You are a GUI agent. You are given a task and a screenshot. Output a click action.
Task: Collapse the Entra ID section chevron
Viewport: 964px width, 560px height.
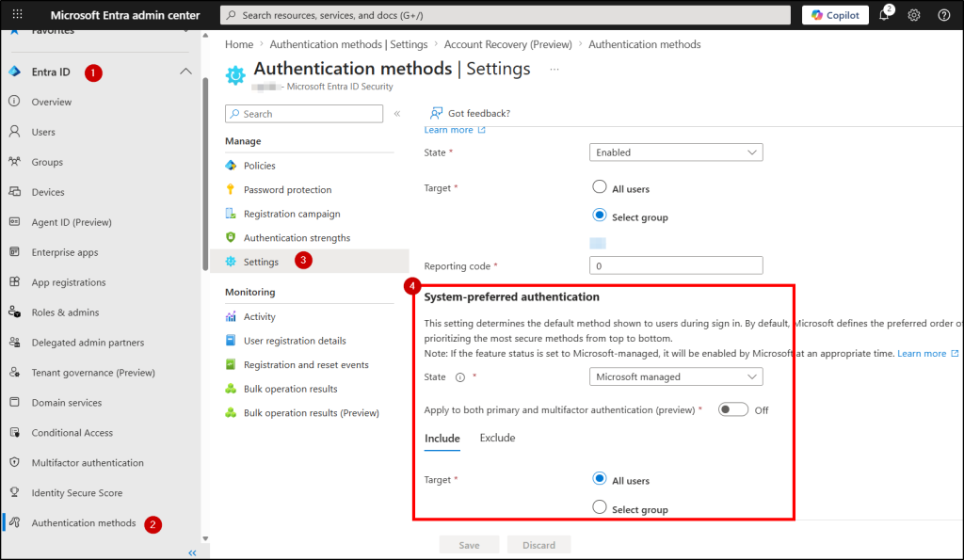(x=185, y=72)
